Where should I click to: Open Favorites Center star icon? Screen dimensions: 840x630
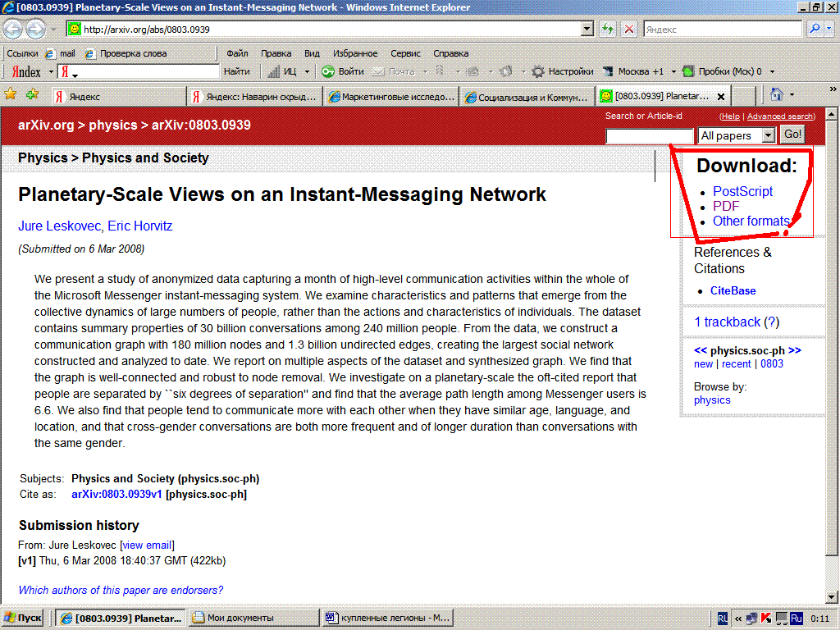pyautogui.click(x=11, y=94)
